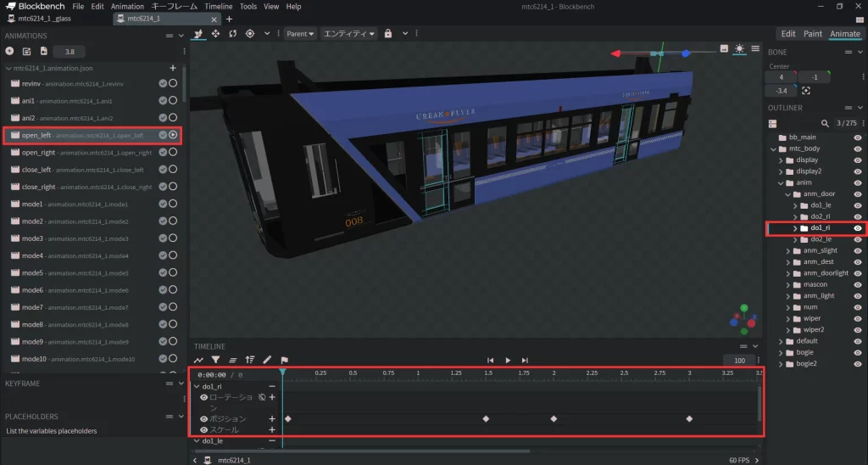
Task: Click the timeline marker flag icon
Action: 284,361
